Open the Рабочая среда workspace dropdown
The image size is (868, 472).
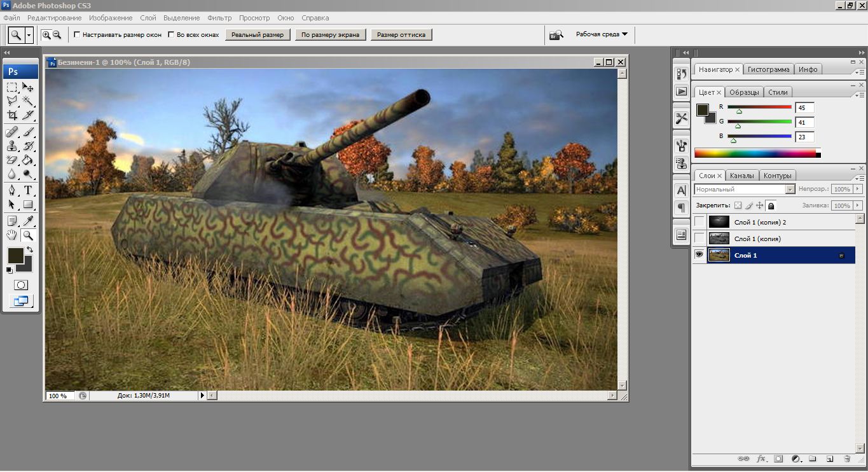[602, 34]
